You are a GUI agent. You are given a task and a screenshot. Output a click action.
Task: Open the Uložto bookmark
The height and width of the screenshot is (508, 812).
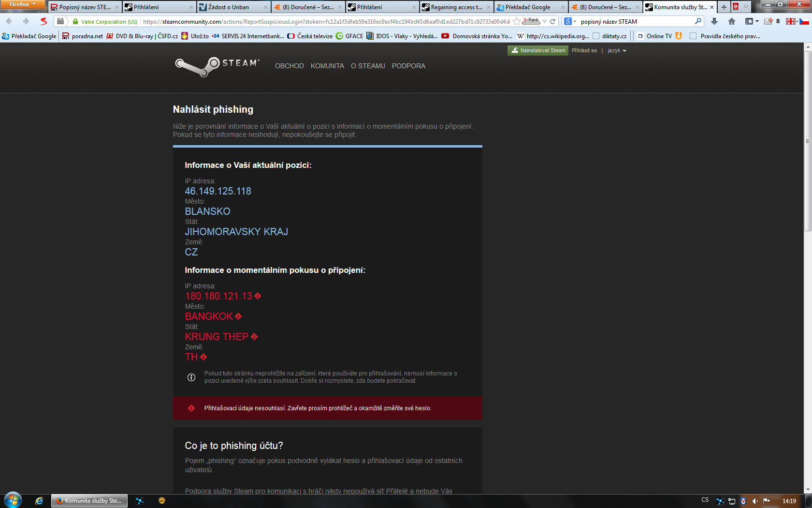coord(195,36)
